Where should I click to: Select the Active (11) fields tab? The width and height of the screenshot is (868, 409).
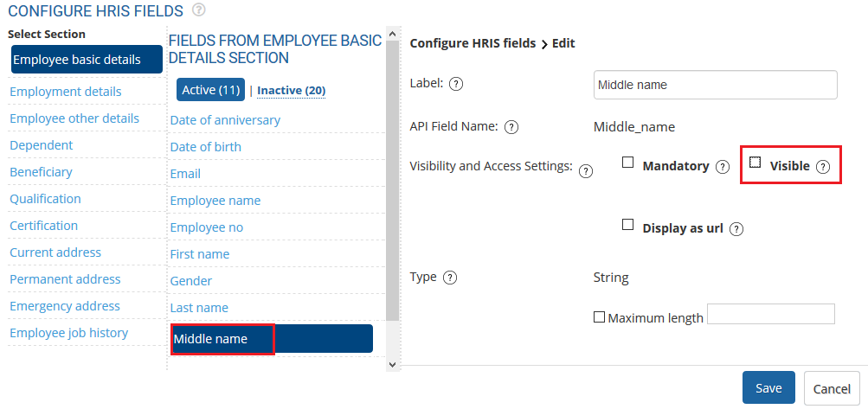tap(211, 90)
